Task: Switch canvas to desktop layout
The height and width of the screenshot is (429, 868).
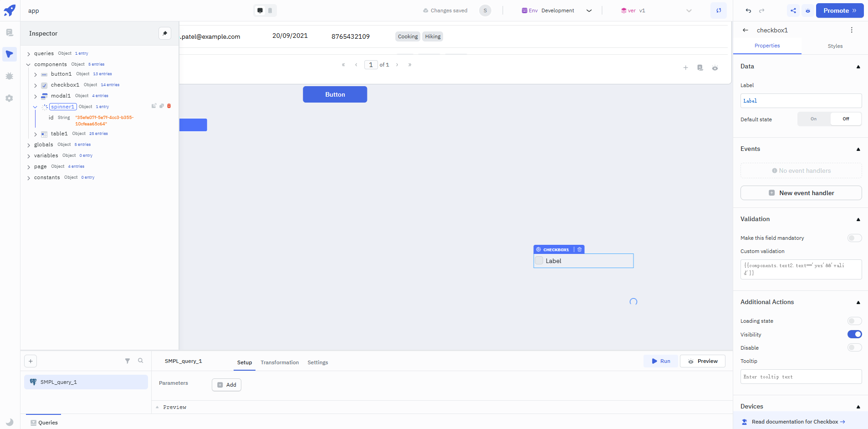Action: point(260,10)
